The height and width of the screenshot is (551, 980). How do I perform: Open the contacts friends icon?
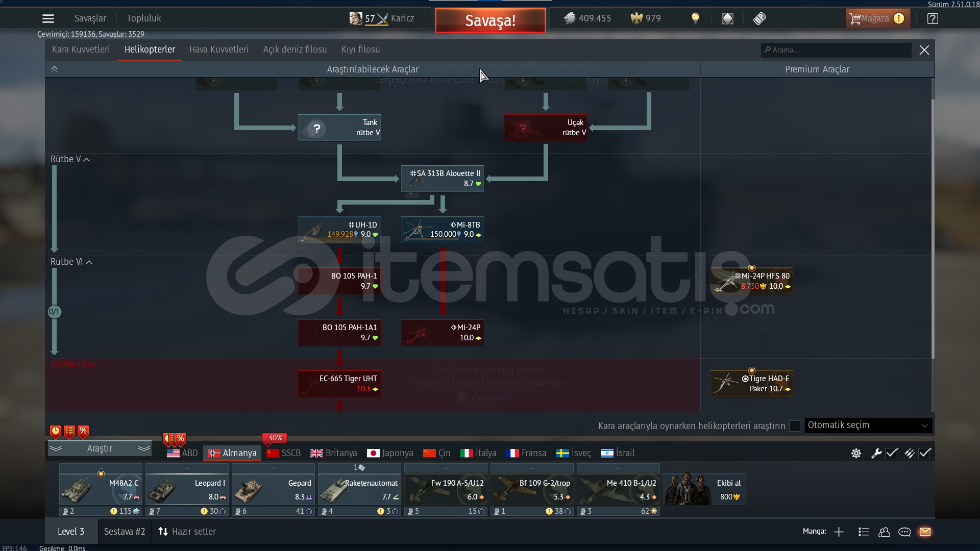tap(884, 532)
